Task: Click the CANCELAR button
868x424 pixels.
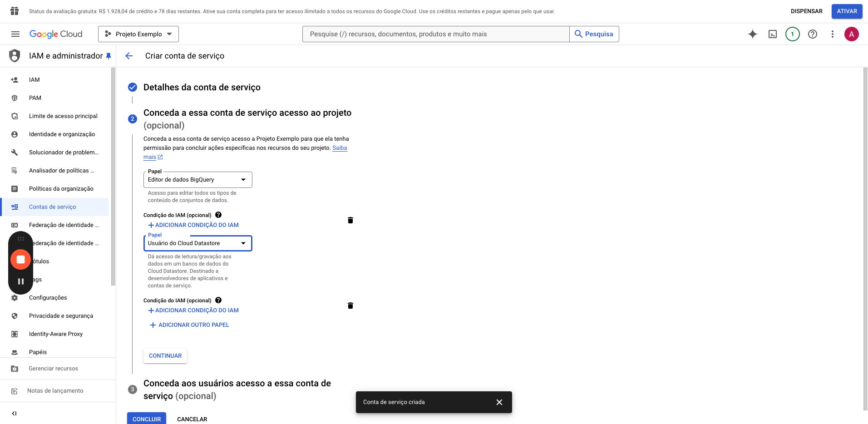Action: pyautogui.click(x=192, y=419)
